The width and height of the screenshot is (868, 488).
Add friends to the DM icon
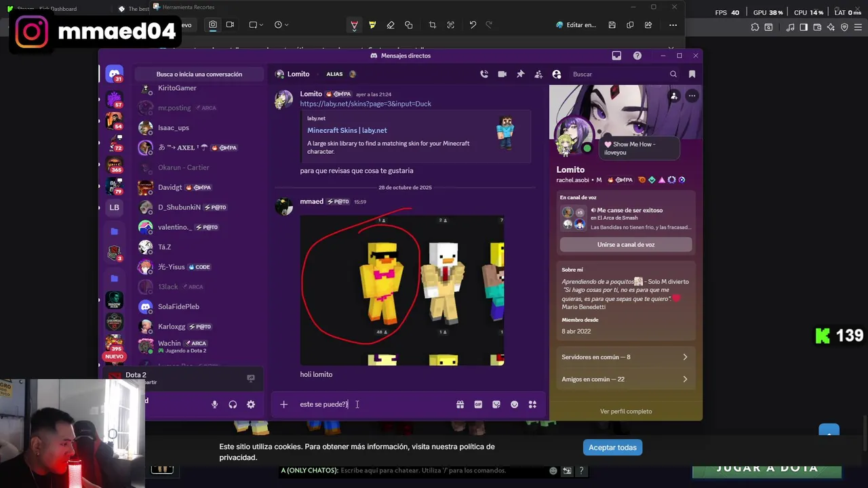click(538, 74)
